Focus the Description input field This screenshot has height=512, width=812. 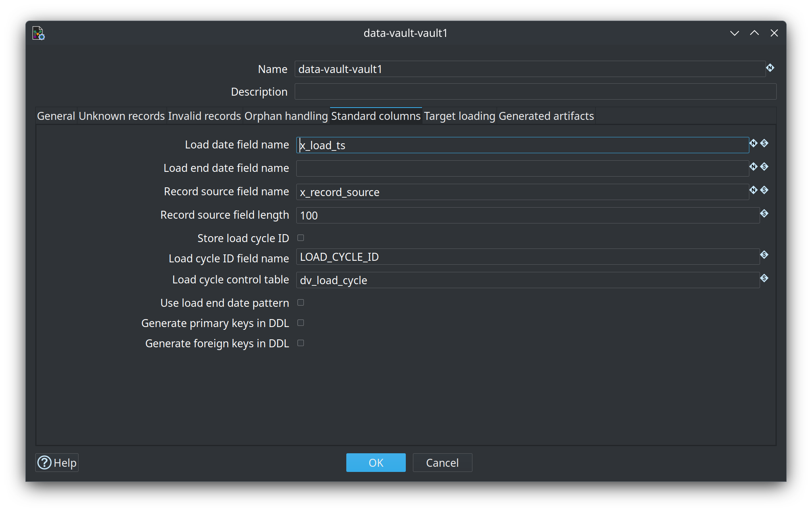536,92
